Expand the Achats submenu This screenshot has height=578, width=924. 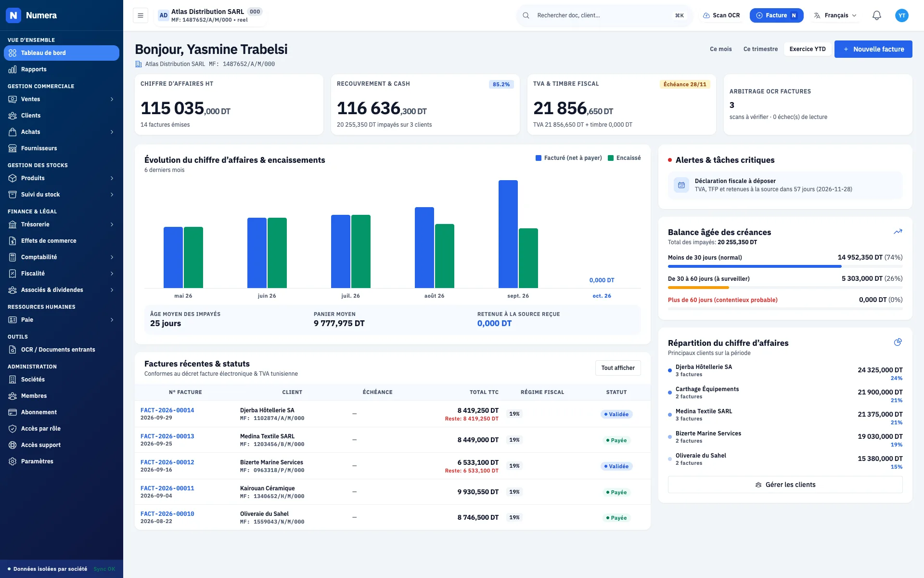click(x=112, y=132)
